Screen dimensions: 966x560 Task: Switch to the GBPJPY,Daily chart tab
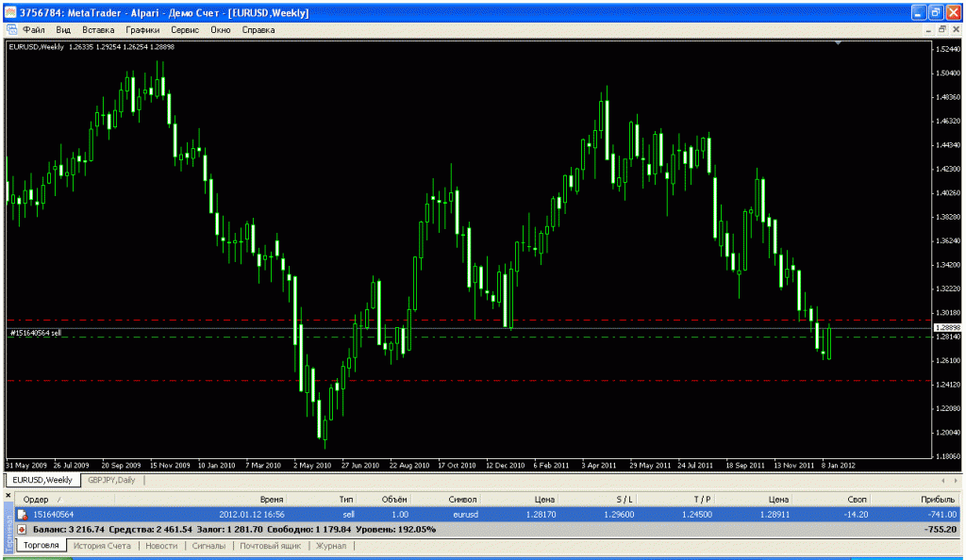click(x=112, y=480)
